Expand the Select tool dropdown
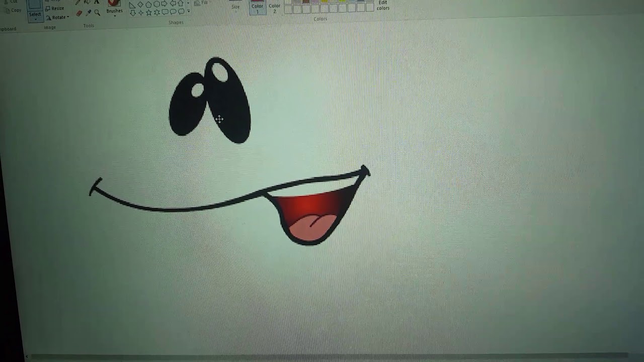The image size is (644, 362). [x=35, y=19]
